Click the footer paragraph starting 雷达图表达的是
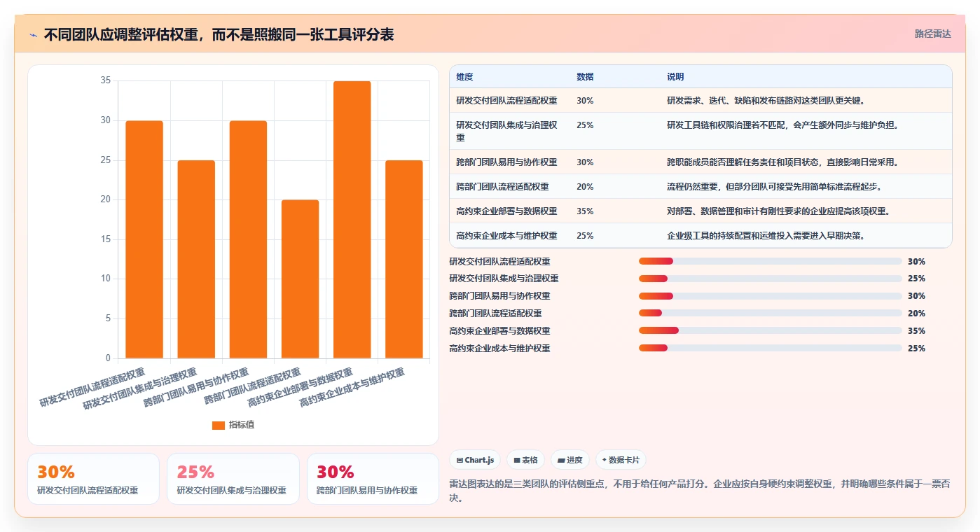The height and width of the screenshot is (532, 980). click(700, 491)
